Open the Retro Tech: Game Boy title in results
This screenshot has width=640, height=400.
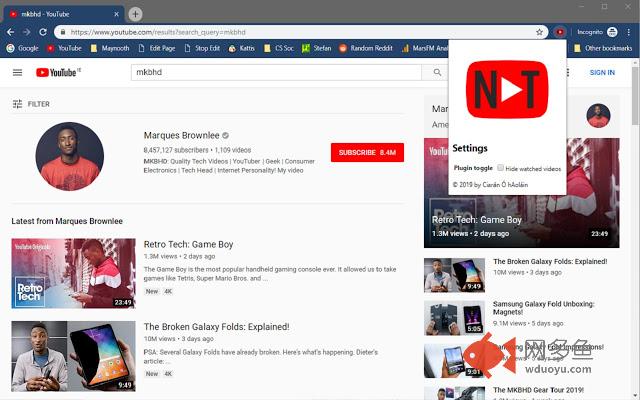(188, 244)
